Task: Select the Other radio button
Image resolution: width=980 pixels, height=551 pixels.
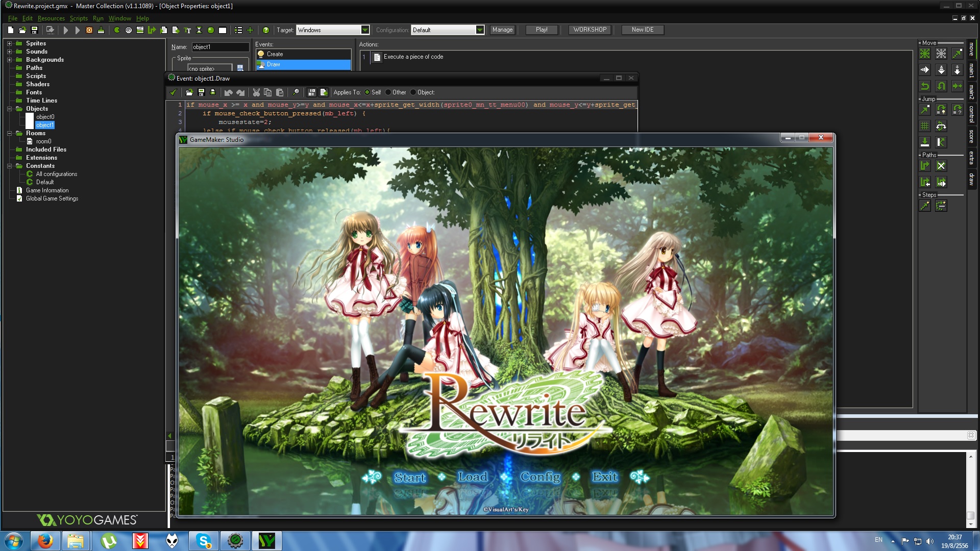Action: pos(388,92)
